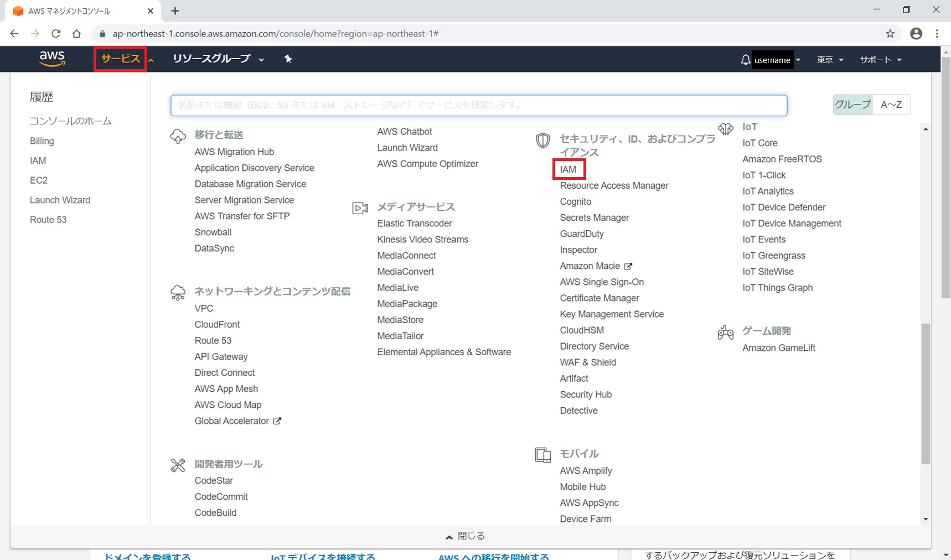Open GuardDuty service
This screenshot has height=560, width=951.
click(x=582, y=234)
